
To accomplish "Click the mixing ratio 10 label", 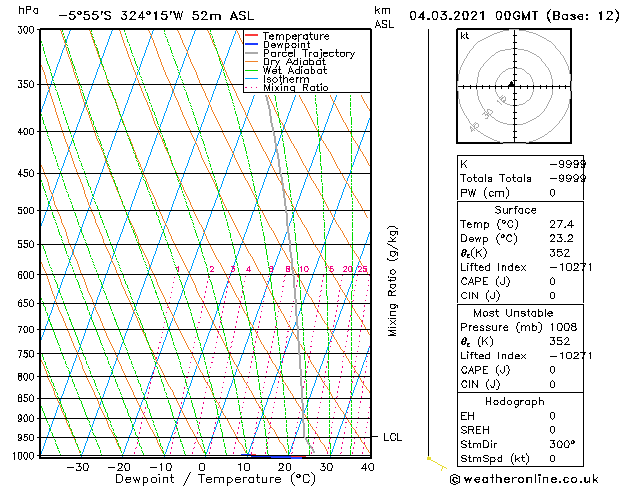I will pyautogui.click(x=304, y=269).
